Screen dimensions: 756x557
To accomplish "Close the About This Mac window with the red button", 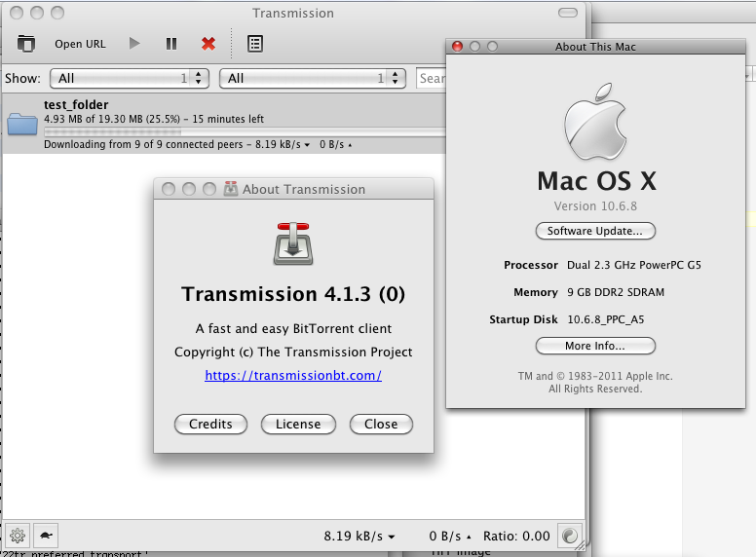I will 457,47.
